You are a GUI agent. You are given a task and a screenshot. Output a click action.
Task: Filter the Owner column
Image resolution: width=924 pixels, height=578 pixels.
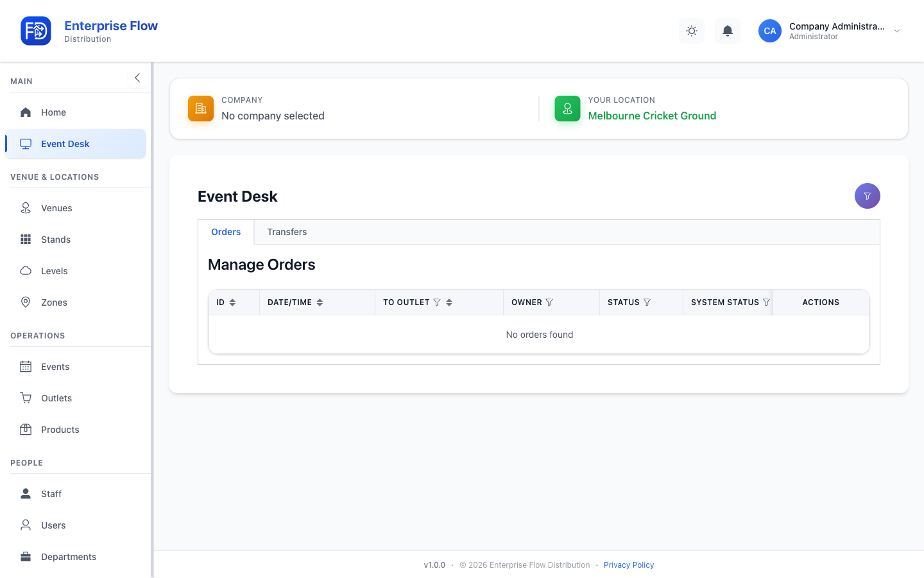549,302
